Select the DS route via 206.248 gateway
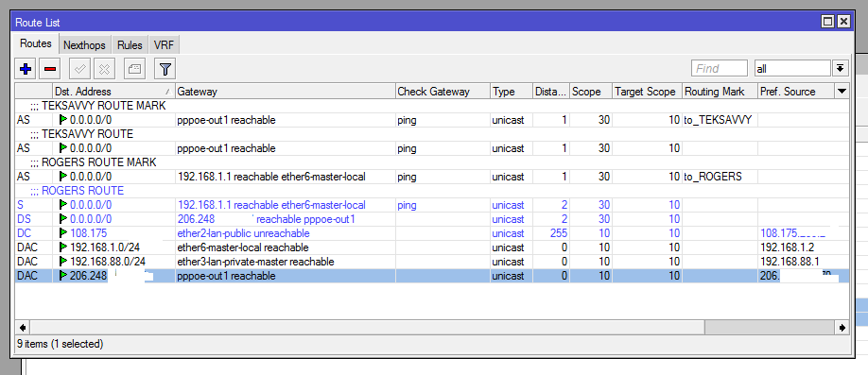 432,219
